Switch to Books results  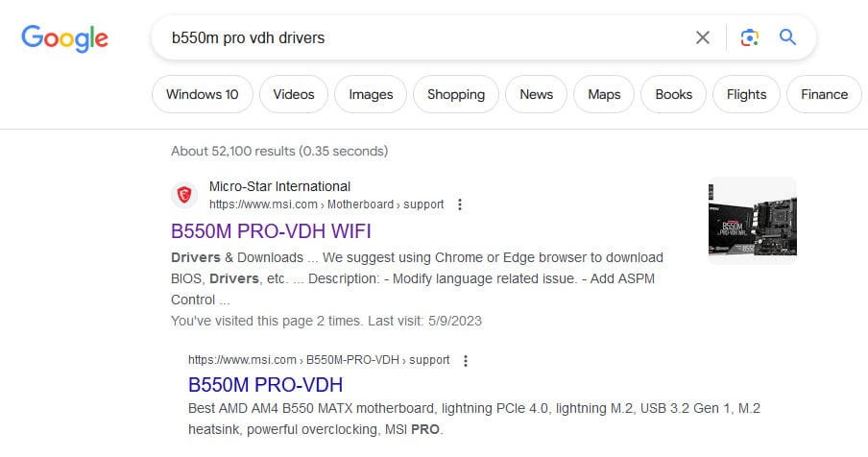pyautogui.click(x=673, y=94)
